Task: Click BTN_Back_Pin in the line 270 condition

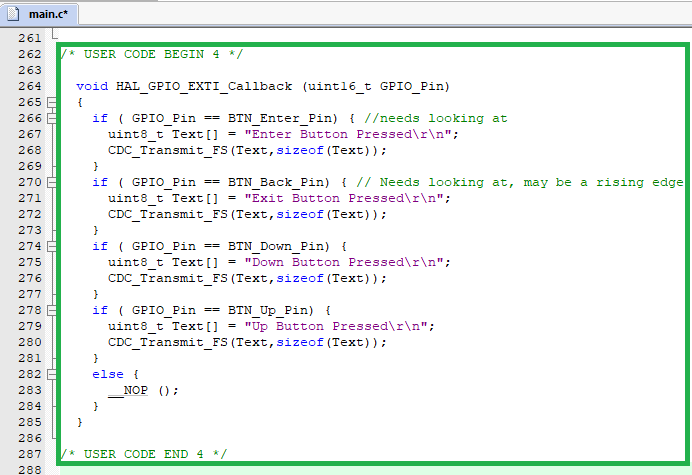Action: [x=276, y=183]
